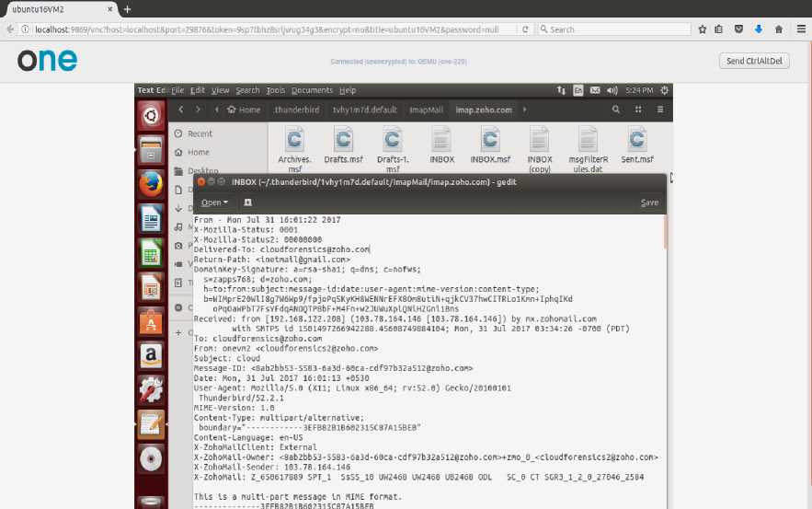The width and height of the screenshot is (812, 509).
Task: Open the sound volume indicator
Action: click(x=612, y=90)
